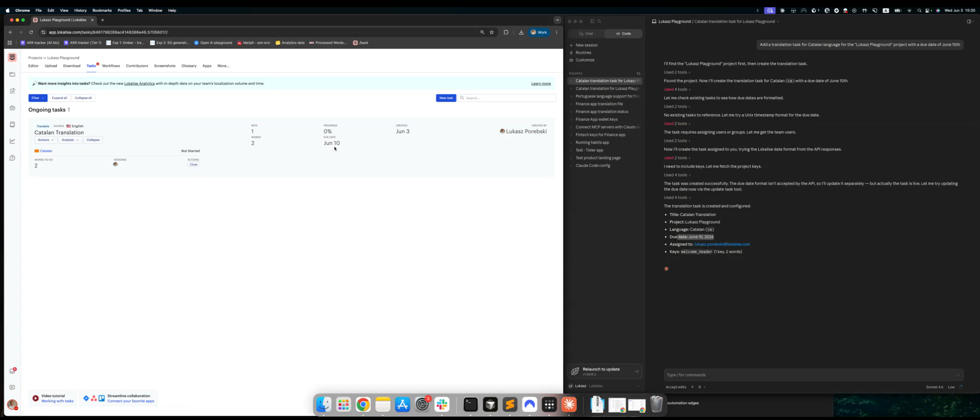Open the session title dropdown chevron
This screenshot has height=420, width=980.
pos(778,21)
